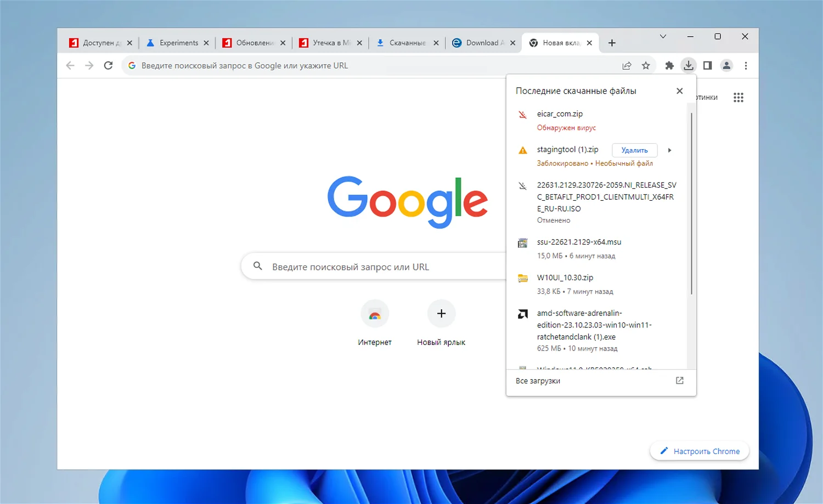The height and width of the screenshot is (504, 823).
Task: Close the recent downloads popup
Action: 679,91
